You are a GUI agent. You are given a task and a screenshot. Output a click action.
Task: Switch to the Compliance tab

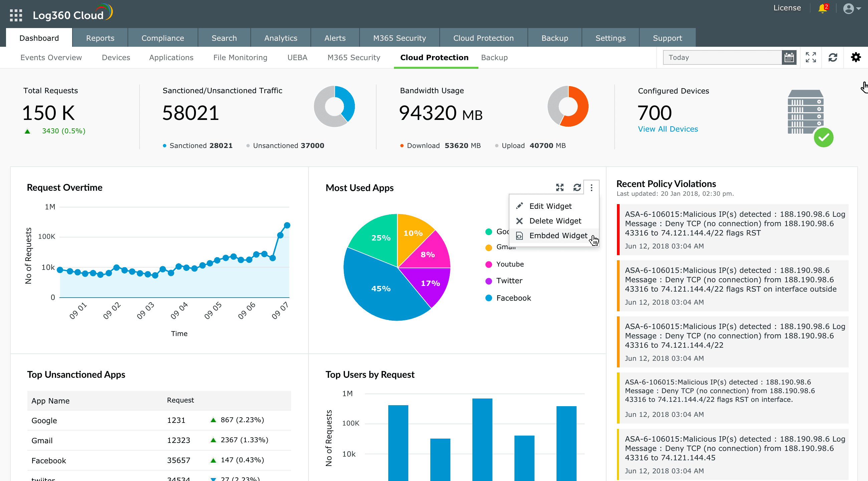click(x=163, y=38)
